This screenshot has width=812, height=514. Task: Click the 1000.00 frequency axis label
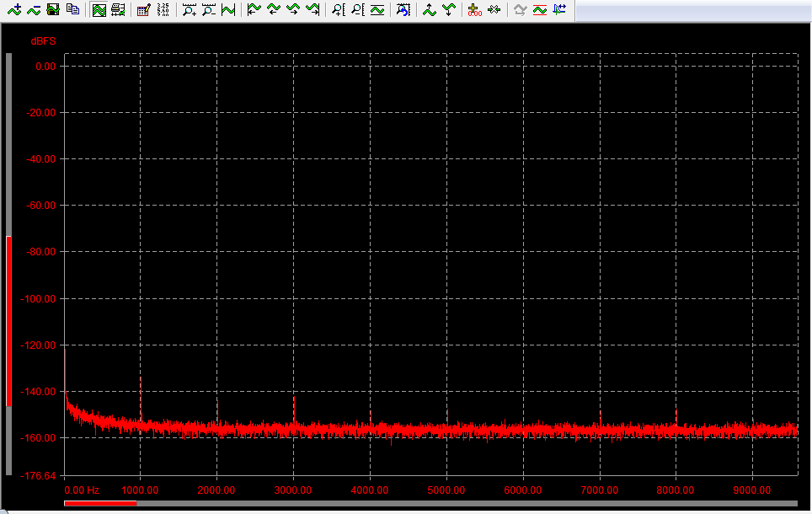[x=140, y=490]
